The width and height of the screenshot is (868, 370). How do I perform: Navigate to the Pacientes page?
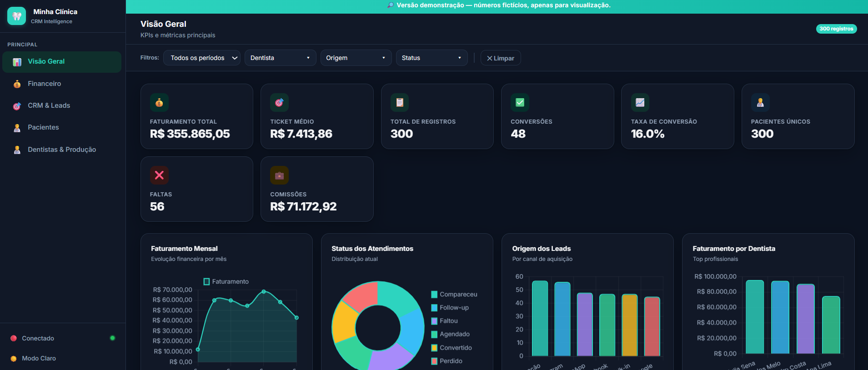point(62,127)
